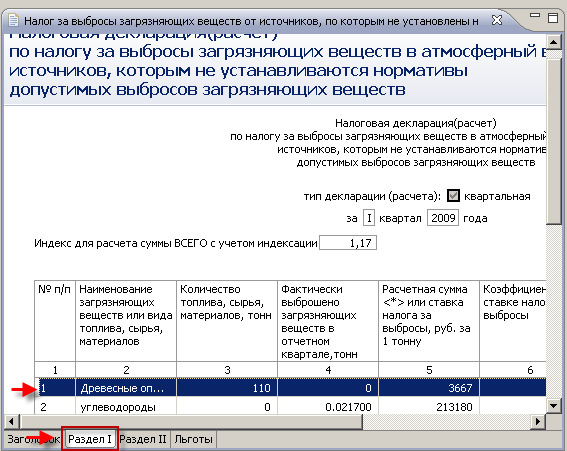
Task: Click the Расчетная сумма column header
Action: 429,321
